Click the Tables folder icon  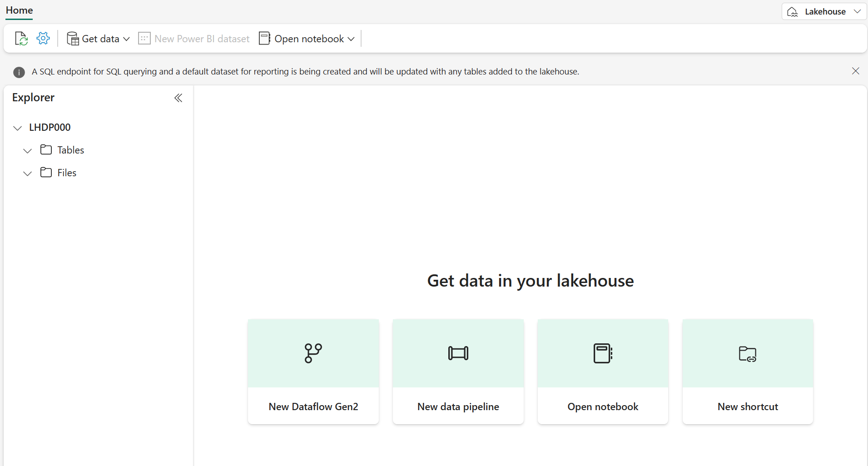[46, 149]
